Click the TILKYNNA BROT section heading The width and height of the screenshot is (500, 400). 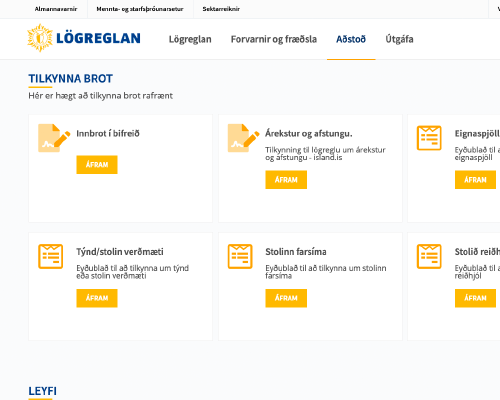coord(71,79)
